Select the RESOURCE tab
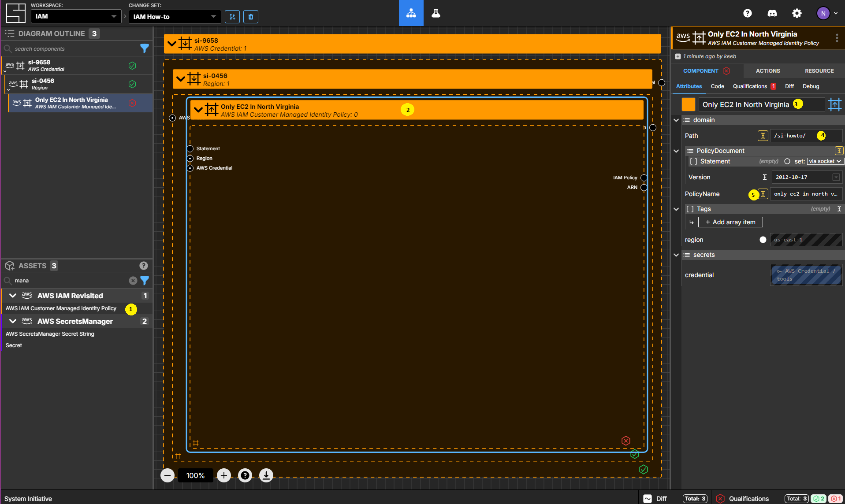The image size is (845, 504). click(x=819, y=70)
